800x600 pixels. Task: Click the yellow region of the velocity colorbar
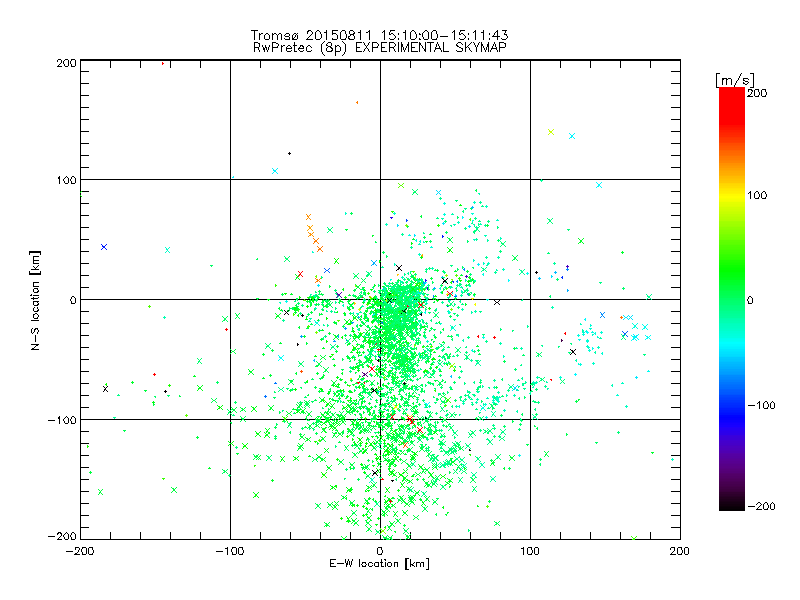pos(732,196)
